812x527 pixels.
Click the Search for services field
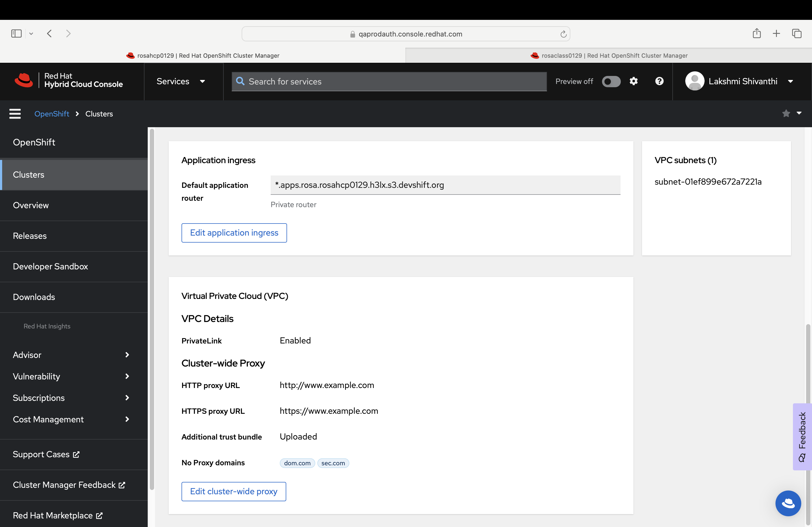point(389,82)
